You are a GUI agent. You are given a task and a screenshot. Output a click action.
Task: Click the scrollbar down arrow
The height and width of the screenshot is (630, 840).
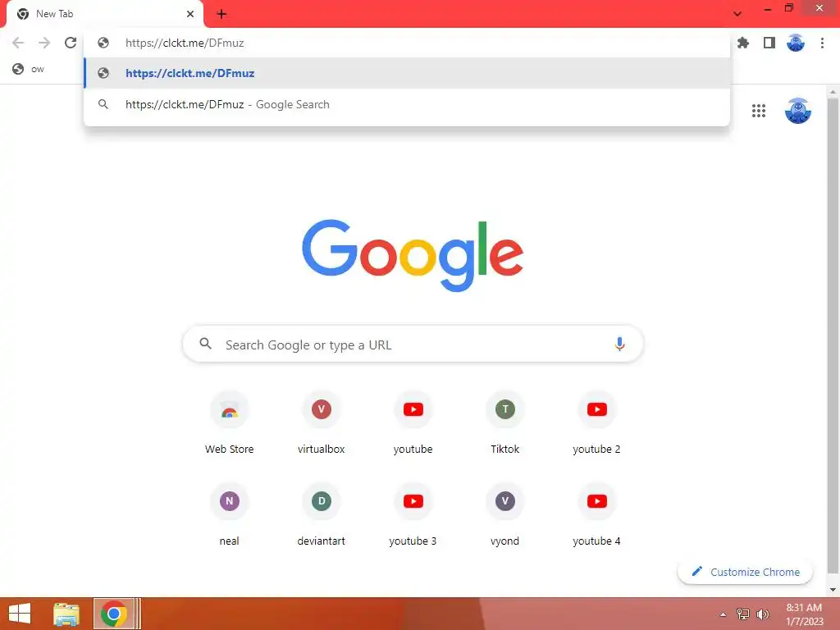click(x=833, y=590)
